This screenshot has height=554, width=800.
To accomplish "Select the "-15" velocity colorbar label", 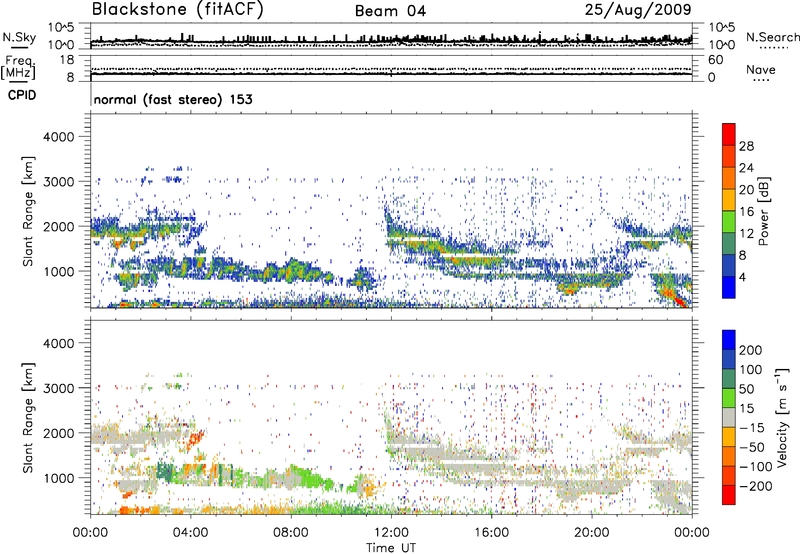I will 751,427.
